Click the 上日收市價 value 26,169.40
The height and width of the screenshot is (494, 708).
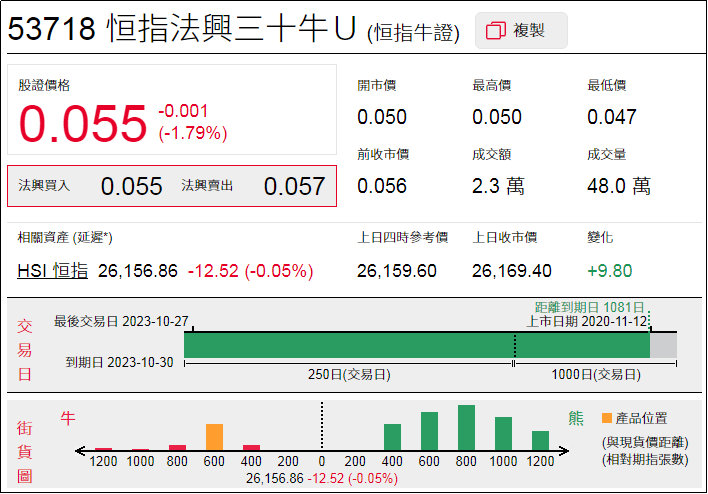tap(512, 271)
